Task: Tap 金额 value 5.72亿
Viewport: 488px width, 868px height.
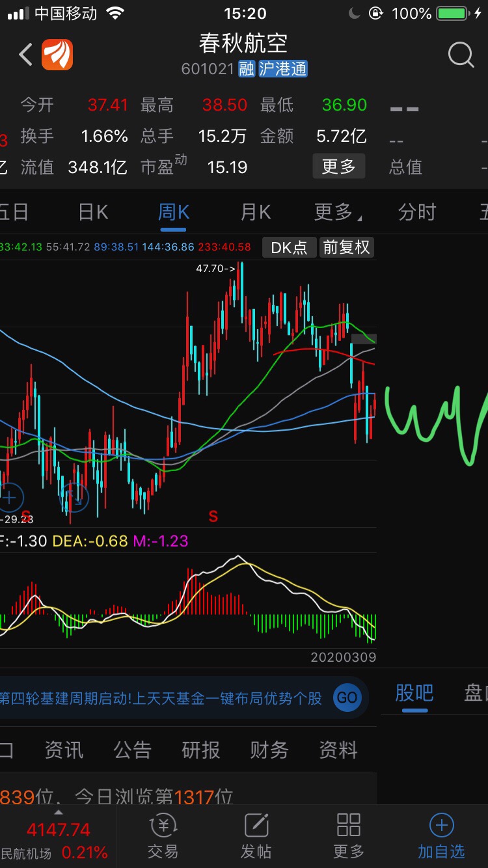Action: pos(342,136)
